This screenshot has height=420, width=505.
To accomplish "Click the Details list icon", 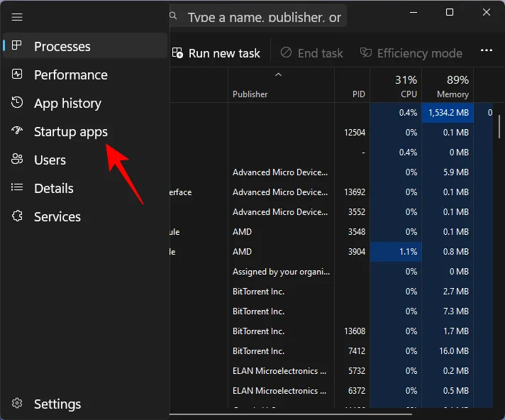I will pyautogui.click(x=17, y=187).
